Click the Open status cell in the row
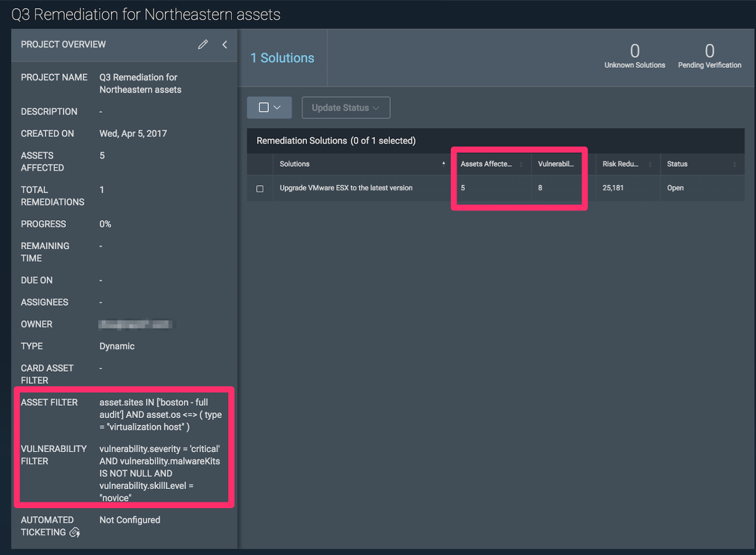 pos(675,188)
